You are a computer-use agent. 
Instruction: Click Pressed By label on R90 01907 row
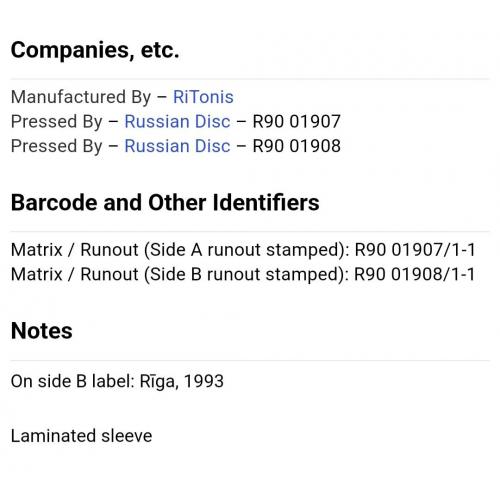57,121
